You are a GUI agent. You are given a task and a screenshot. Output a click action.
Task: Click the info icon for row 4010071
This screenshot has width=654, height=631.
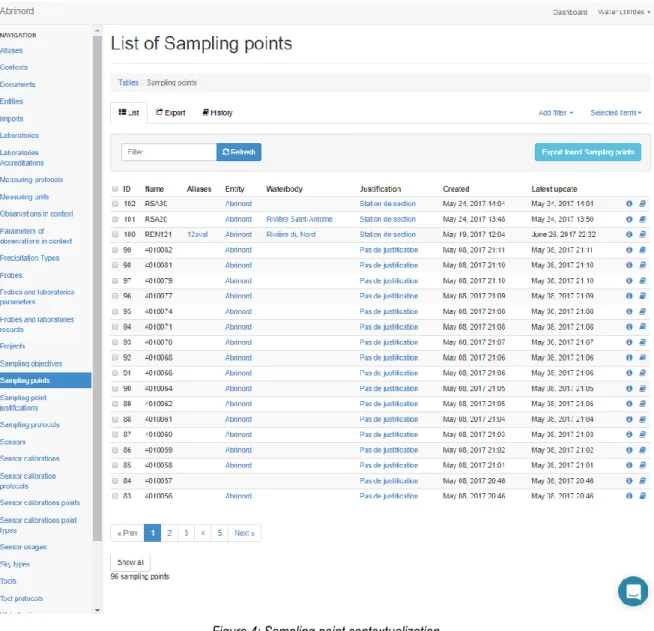629,327
